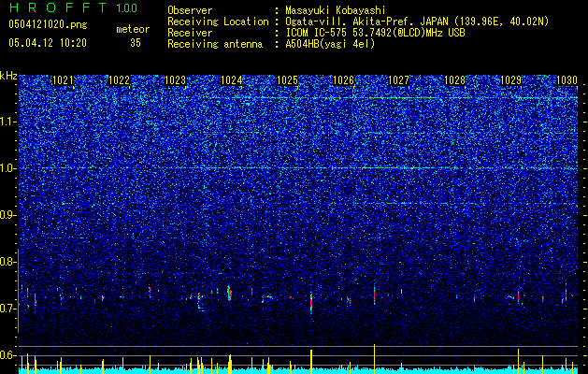The width and height of the screenshot is (588, 374).
Task: Click the meteor label
Action: pyautogui.click(x=133, y=29)
